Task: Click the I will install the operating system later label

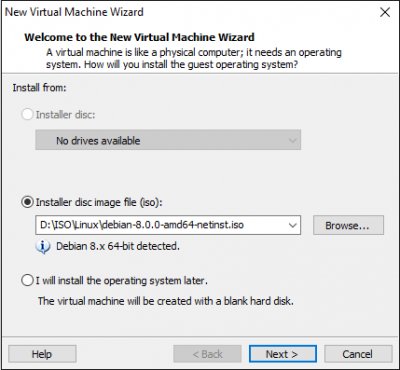Action: [x=122, y=281]
